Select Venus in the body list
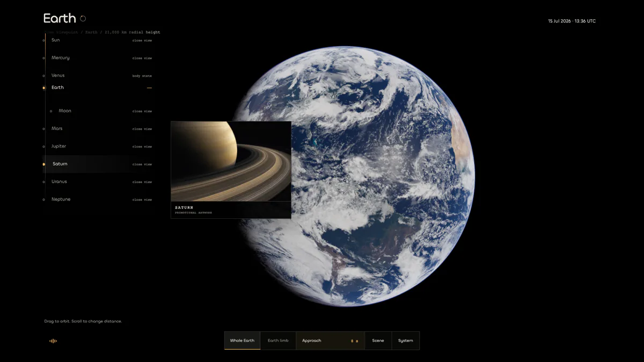The width and height of the screenshot is (644, 362). pos(58,76)
